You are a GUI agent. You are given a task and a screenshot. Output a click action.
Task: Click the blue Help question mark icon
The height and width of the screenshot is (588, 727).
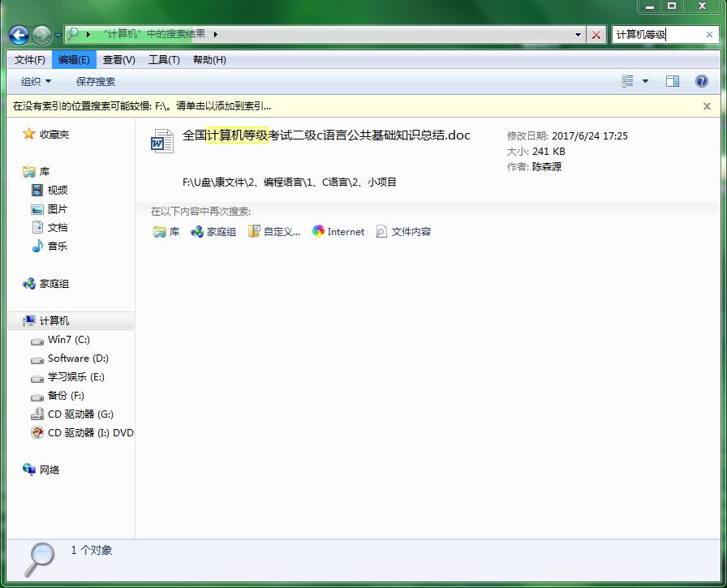pyautogui.click(x=701, y=81)
